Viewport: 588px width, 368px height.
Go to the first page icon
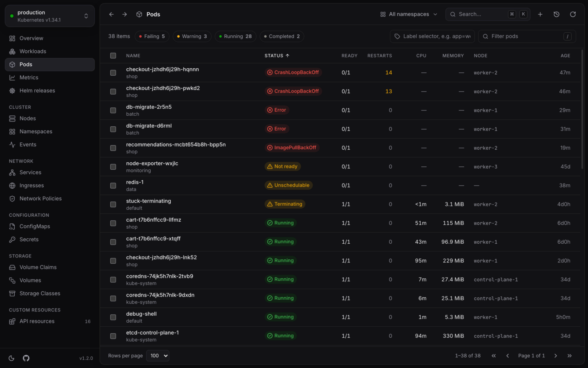coord(494,356)
